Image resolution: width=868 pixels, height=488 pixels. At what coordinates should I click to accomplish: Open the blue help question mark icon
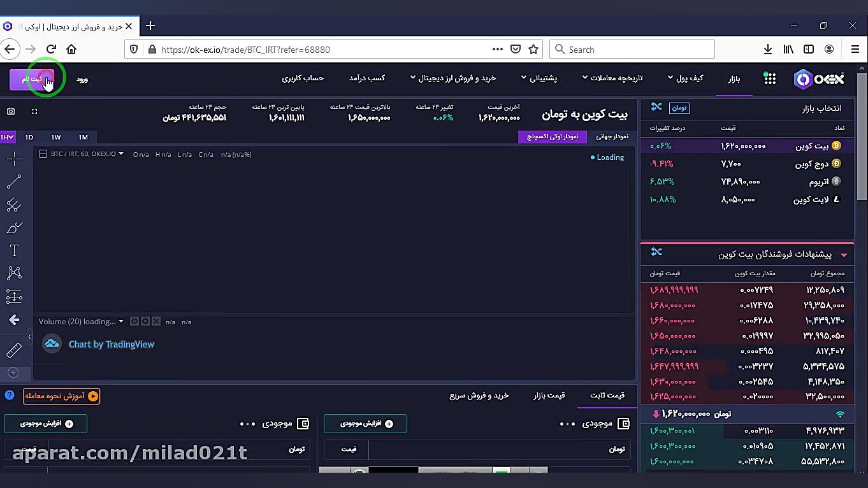click(x=10, y=395)
